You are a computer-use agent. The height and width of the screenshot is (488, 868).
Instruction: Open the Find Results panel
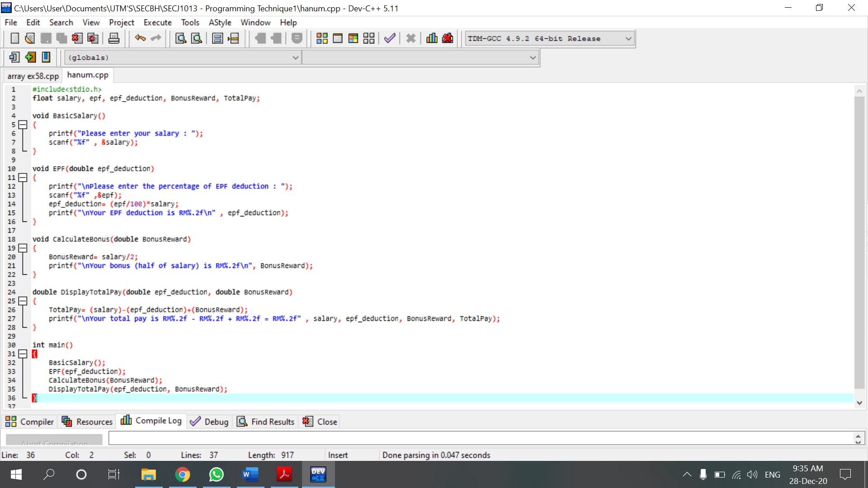[x=265, y=421]
